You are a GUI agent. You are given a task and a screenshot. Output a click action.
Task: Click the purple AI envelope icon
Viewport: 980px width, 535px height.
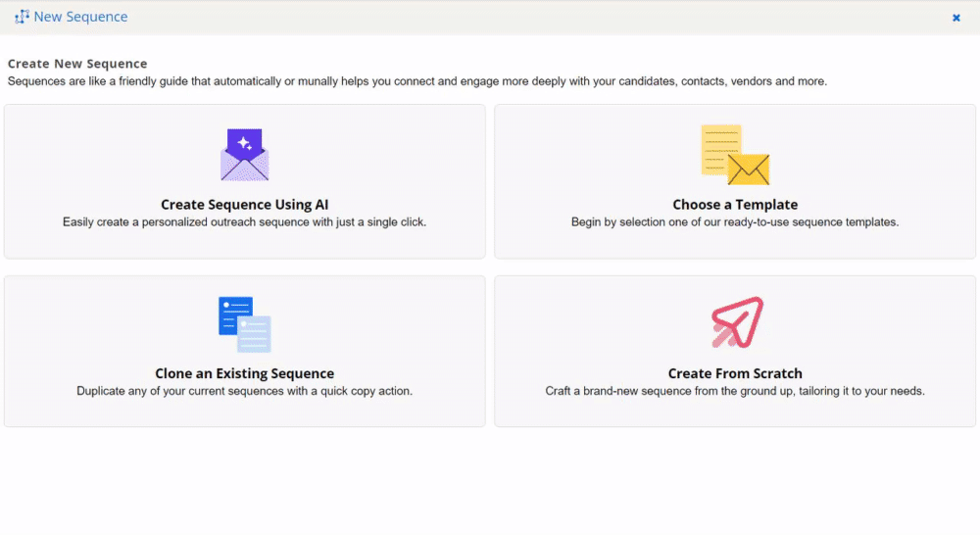tap(244, 155)
